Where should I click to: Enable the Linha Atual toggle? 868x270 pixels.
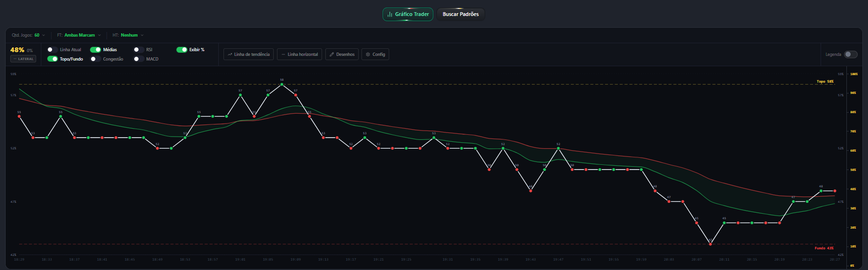tap(52, 50)
